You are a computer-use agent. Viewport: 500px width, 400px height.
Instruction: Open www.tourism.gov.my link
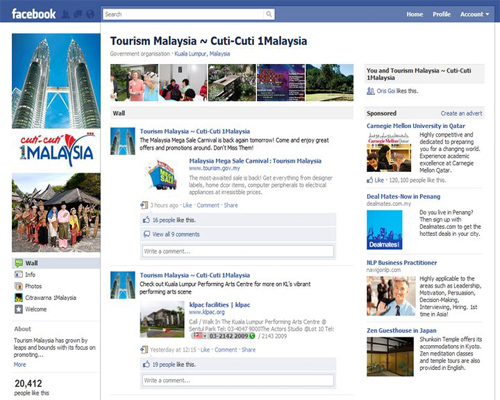point(214,168)
